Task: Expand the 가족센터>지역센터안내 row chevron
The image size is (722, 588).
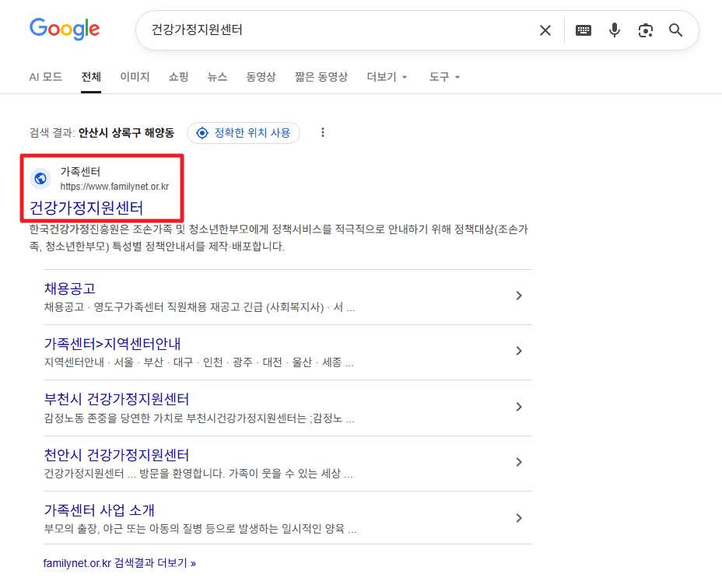Action: coord(519,351)
